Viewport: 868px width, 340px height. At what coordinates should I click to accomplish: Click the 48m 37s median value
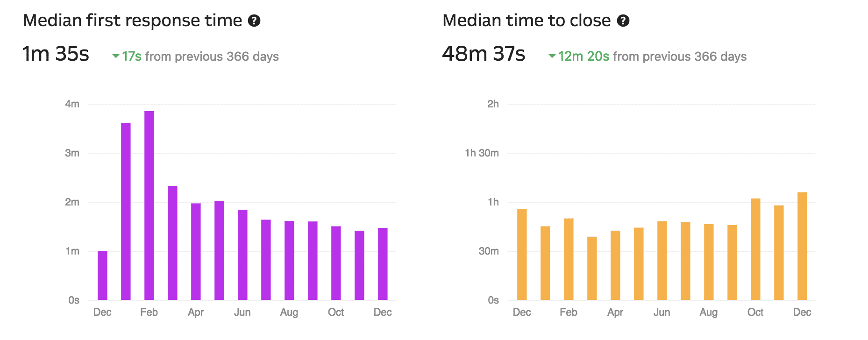(484, 54)
